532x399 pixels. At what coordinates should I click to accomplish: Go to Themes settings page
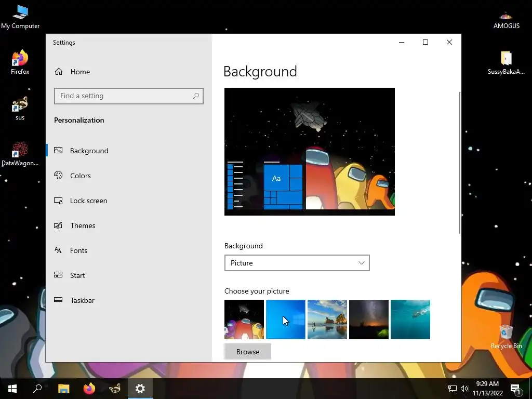tap(129, 225)
